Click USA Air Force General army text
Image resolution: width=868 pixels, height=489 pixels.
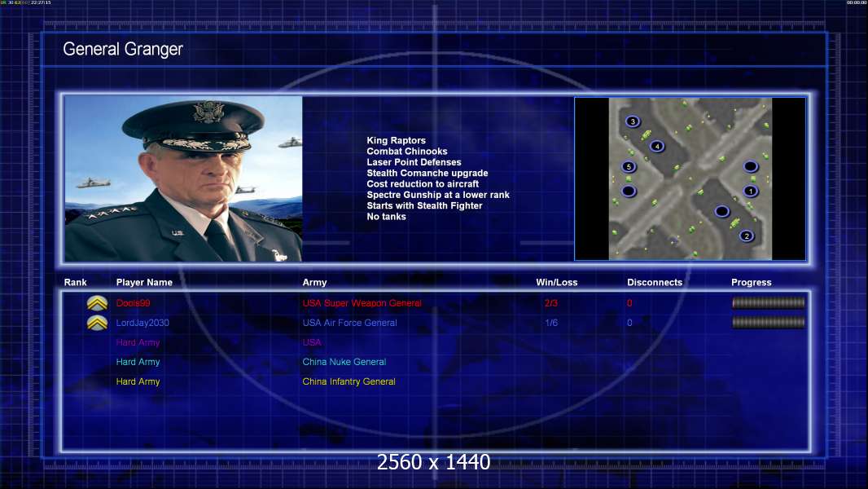[349, 323]
